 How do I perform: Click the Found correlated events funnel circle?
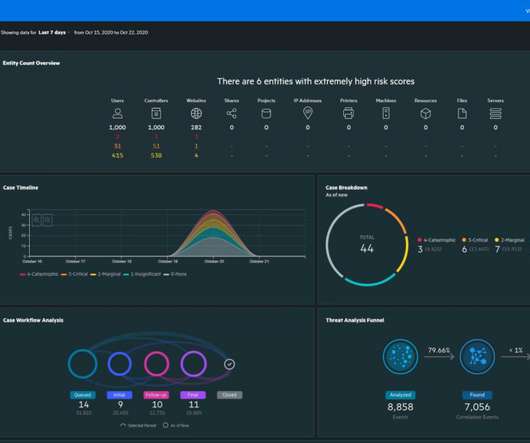coord(477,356)
